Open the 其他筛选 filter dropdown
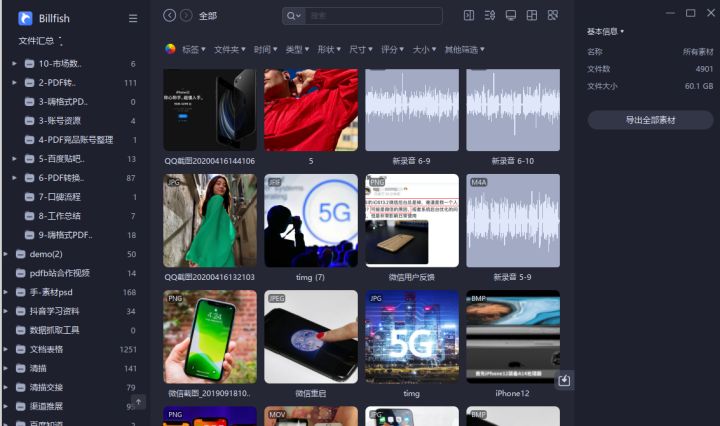This screenshot has width=720, height=426. 464,49
